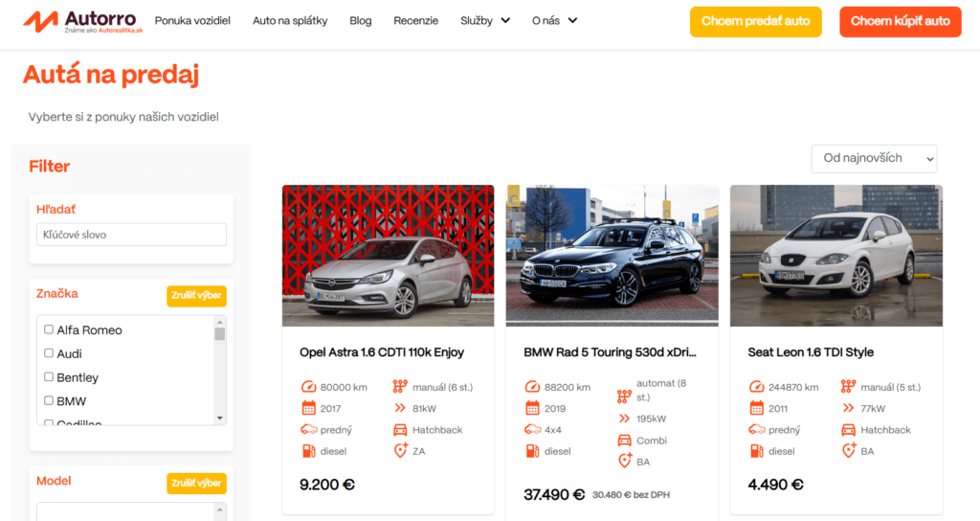Check the Audi brand checkbox

pos(49,353)
